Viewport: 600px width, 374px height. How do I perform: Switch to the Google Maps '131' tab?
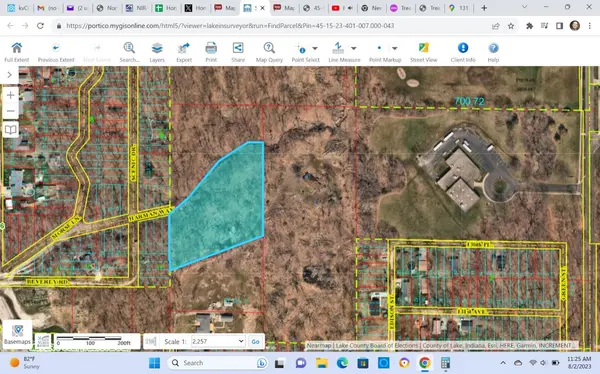(x=459, y=8)
